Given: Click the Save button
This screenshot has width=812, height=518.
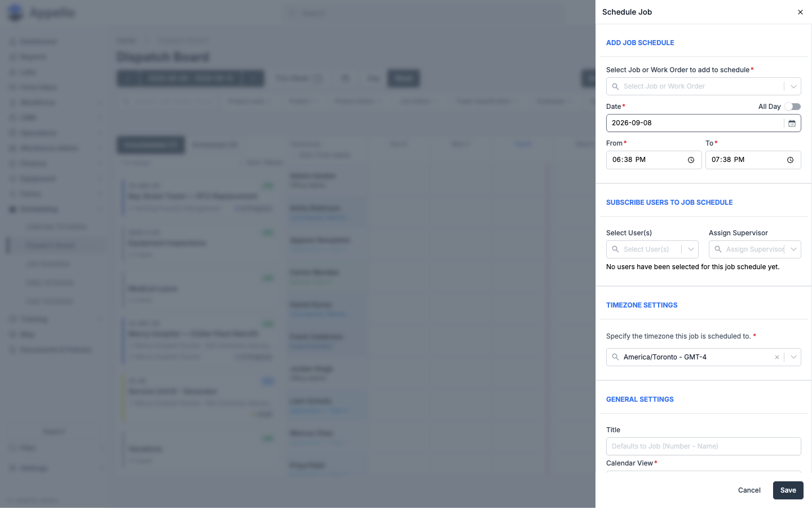Looking at the screenshot, I should (788, 490).
